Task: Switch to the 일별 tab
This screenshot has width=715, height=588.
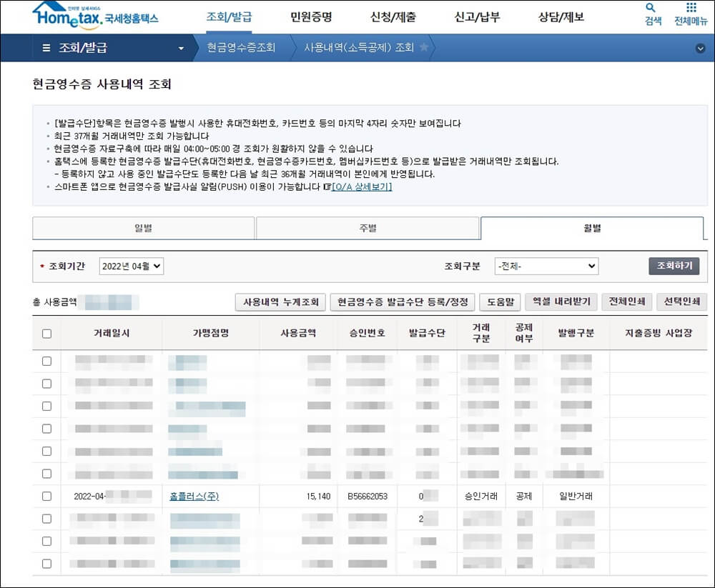Action: [143, 228]
